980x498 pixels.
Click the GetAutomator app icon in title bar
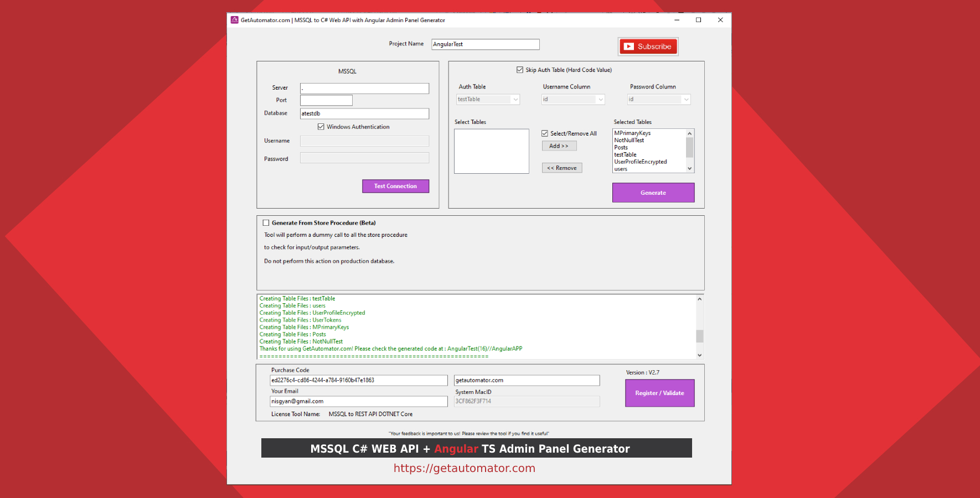pos(235,20)
